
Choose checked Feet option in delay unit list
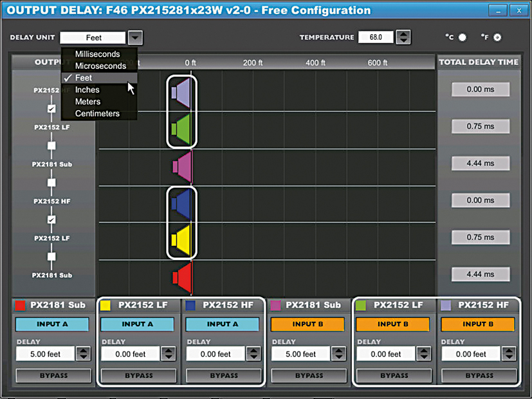click(x=99, y=78)
